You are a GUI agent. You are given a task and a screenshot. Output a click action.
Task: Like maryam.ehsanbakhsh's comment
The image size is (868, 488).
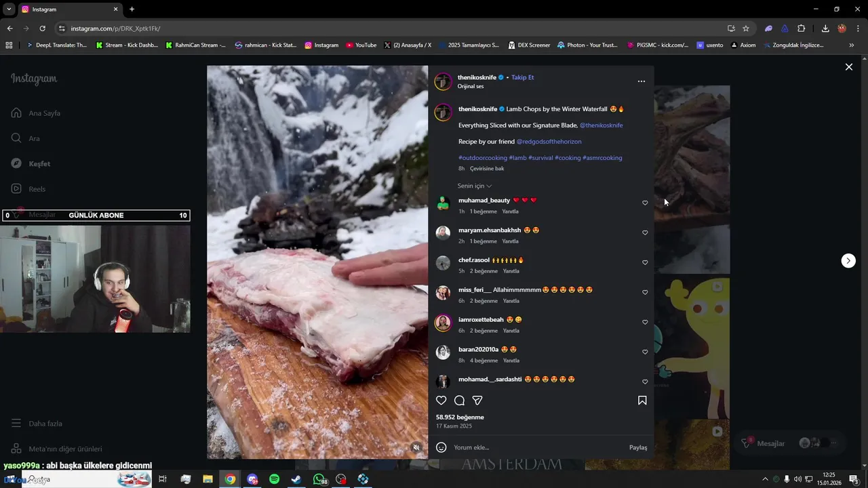[x=645, y=232]
